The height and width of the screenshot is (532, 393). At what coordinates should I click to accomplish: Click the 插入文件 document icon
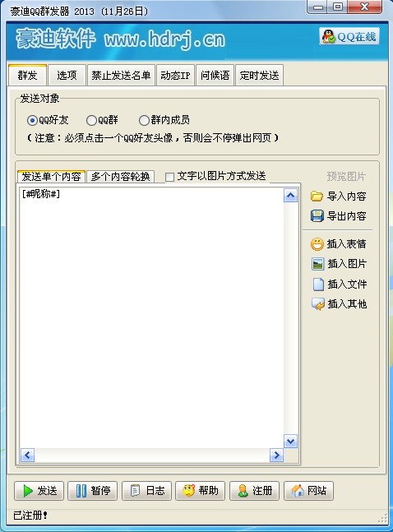point(318,284)
